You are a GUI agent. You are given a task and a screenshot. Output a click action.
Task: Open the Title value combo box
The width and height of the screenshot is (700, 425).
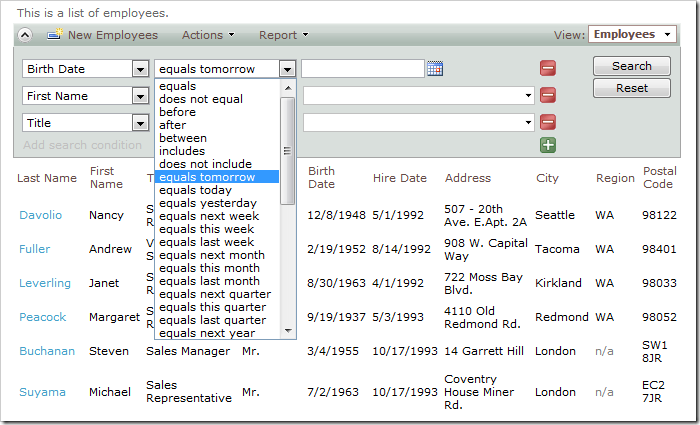419,122
